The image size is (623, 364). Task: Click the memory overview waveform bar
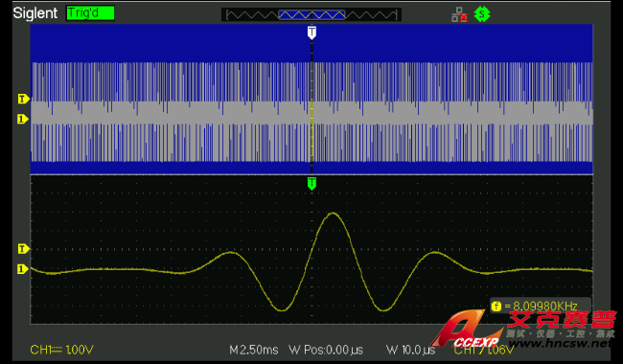[311, 15]
